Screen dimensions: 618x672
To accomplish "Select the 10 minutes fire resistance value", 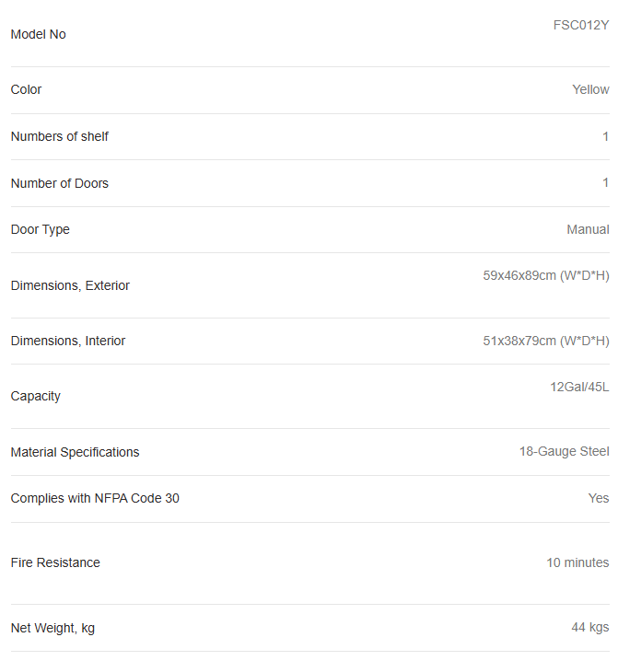I will click(x=577, y=563).
